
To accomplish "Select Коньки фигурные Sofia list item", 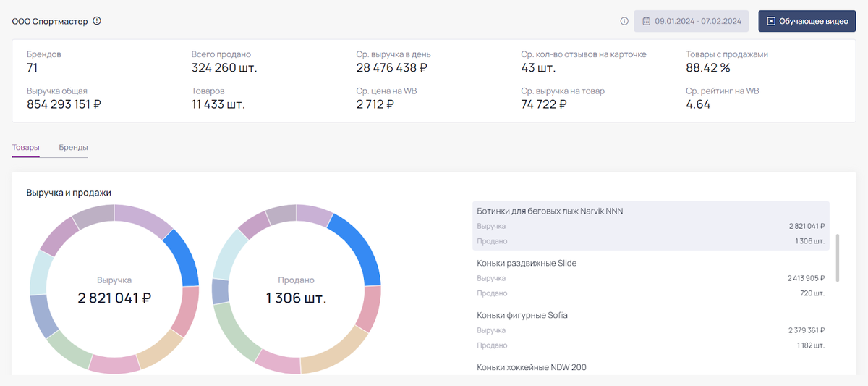I will (x=651, y=330).
